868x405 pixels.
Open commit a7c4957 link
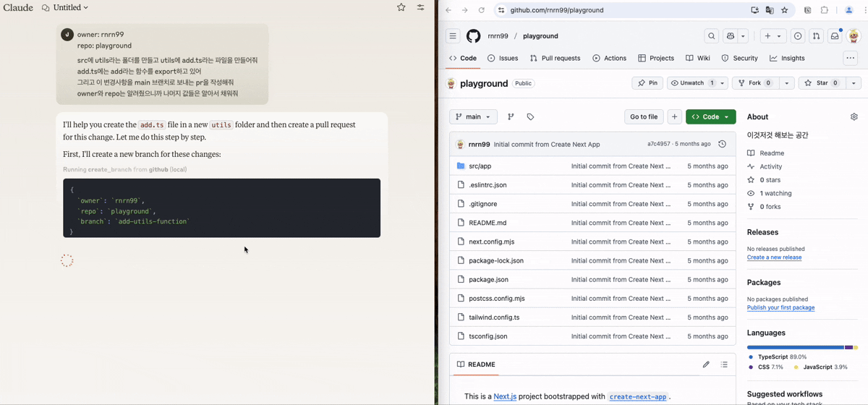click(x=659, y=144)
